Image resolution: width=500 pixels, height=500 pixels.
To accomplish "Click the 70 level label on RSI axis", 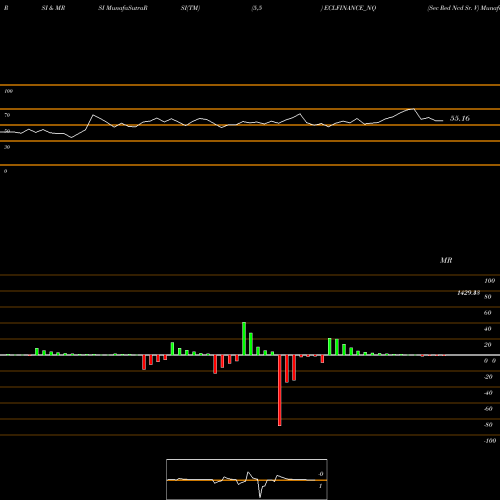I will (7, 115).
